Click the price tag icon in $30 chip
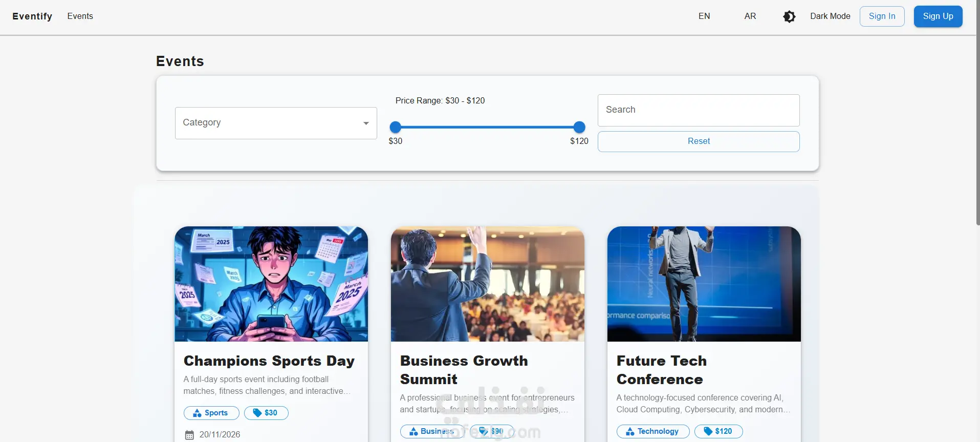 click(x=257, y=413)
